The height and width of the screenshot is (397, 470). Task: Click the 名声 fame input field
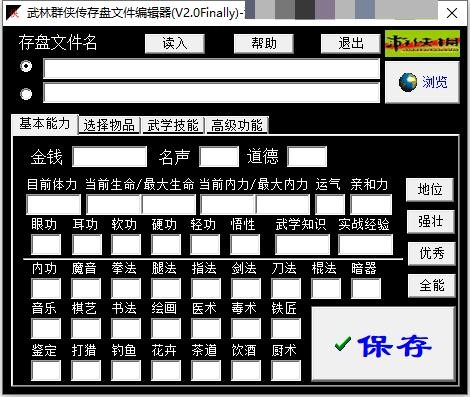(x=219, y=156)
